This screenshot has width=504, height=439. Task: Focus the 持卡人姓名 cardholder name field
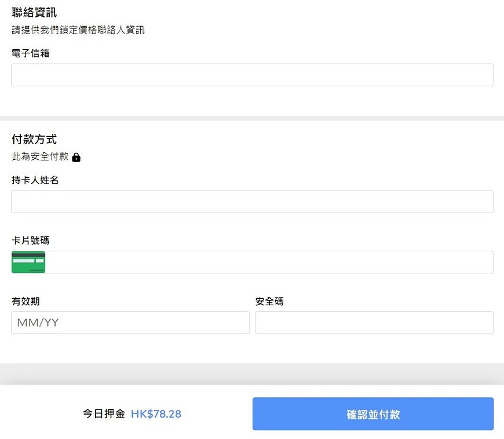[x=253, y=202]
